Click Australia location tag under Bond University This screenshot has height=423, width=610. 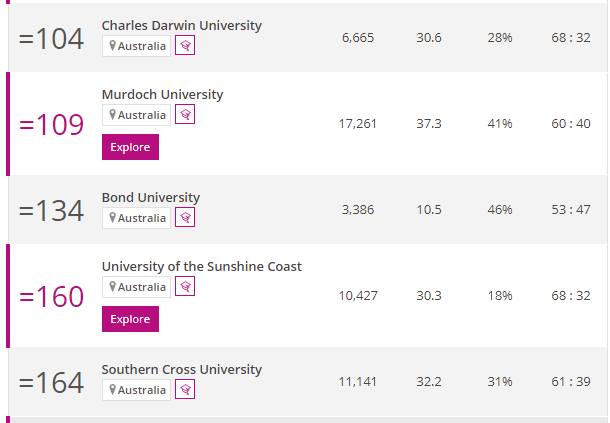(x=137, y=218)
